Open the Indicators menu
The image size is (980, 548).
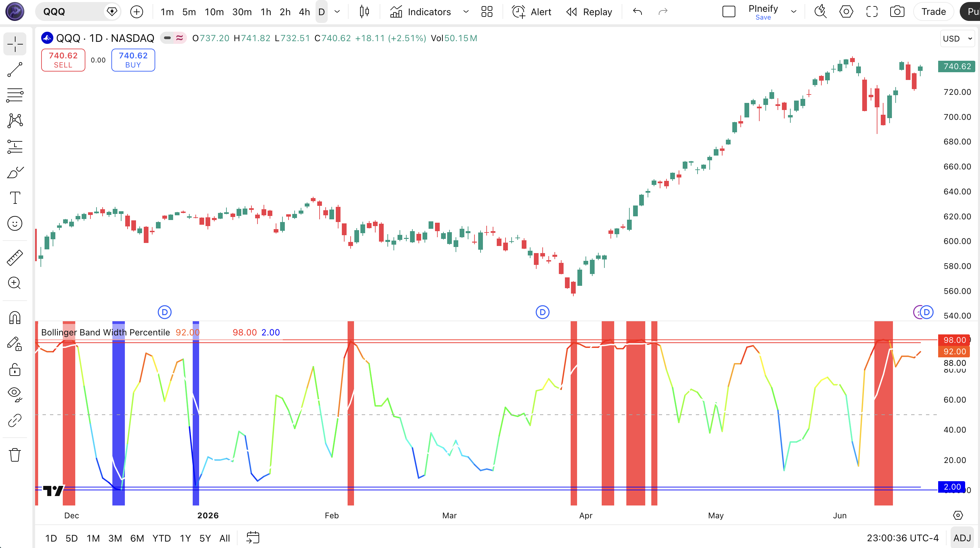click(x=420, y=12)
